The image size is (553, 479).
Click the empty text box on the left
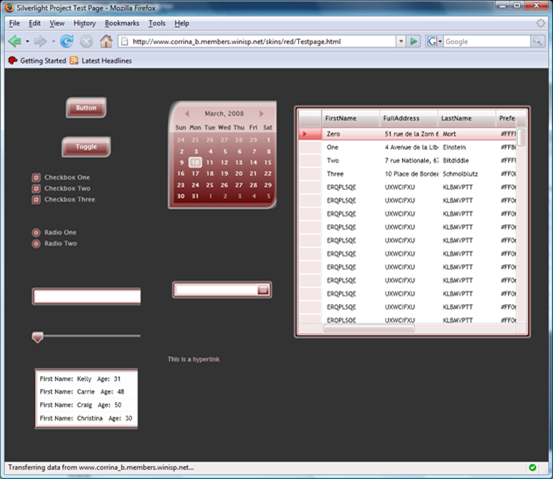pos(86,296)
